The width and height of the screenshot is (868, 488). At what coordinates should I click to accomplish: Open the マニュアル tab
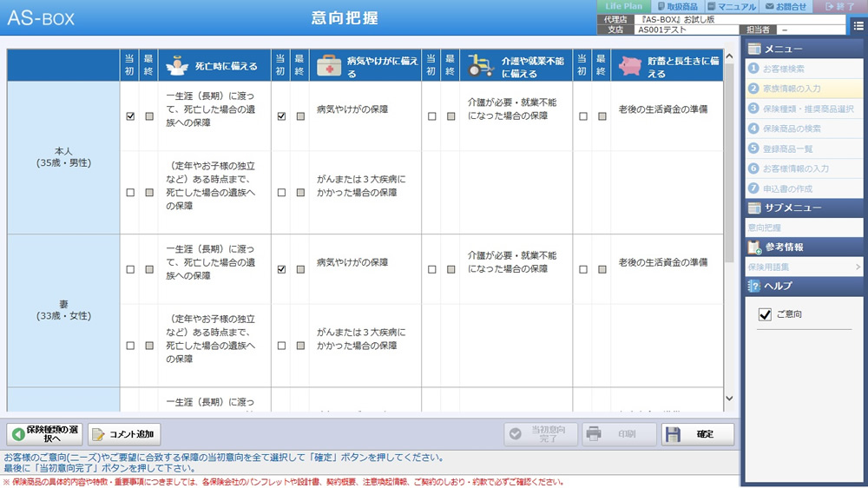732,6
